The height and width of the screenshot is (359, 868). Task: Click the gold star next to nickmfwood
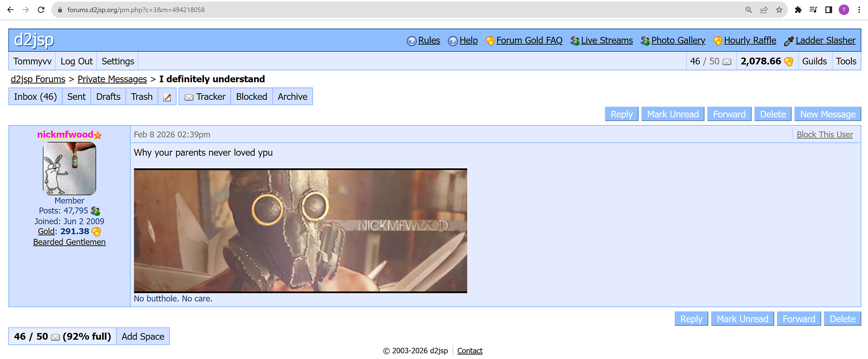pyautogui.click(x=98, y=135)
